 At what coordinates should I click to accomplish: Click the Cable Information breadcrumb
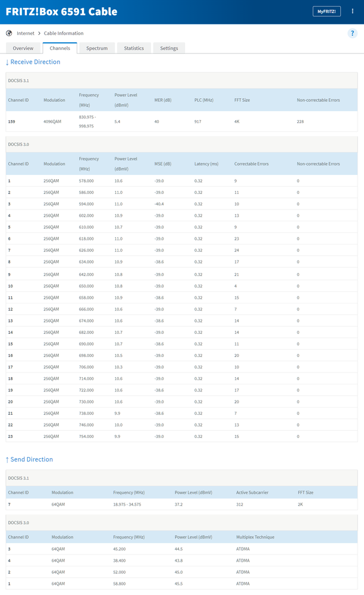coord(64,33)
